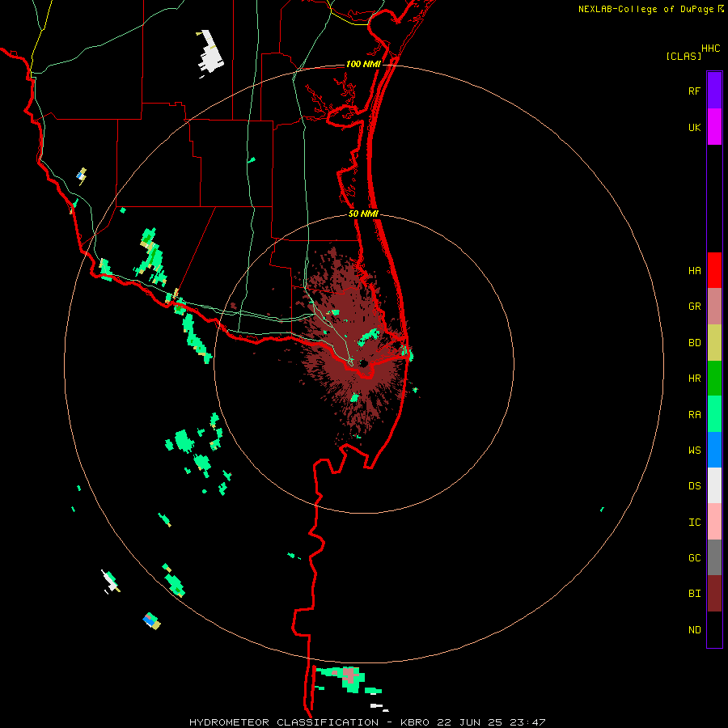The image size is (728, 728).
Task: Click the GC legend label
Action: tap(694, 558)
